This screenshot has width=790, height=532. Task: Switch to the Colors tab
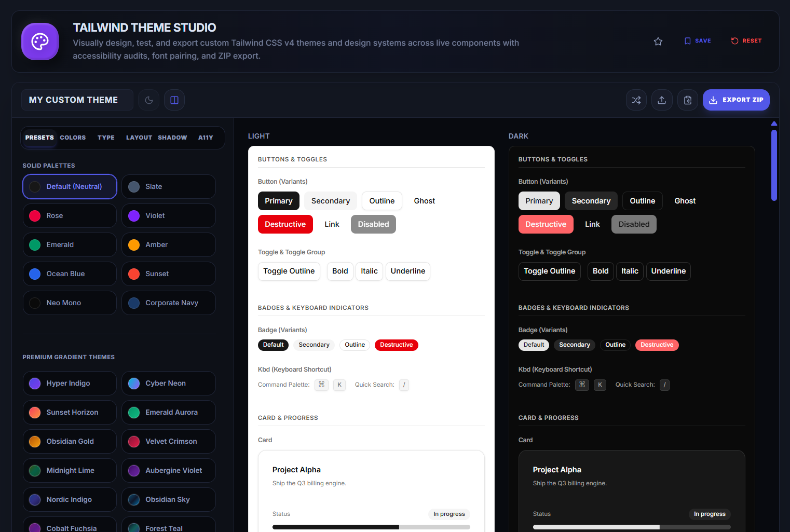click(73, 138)
